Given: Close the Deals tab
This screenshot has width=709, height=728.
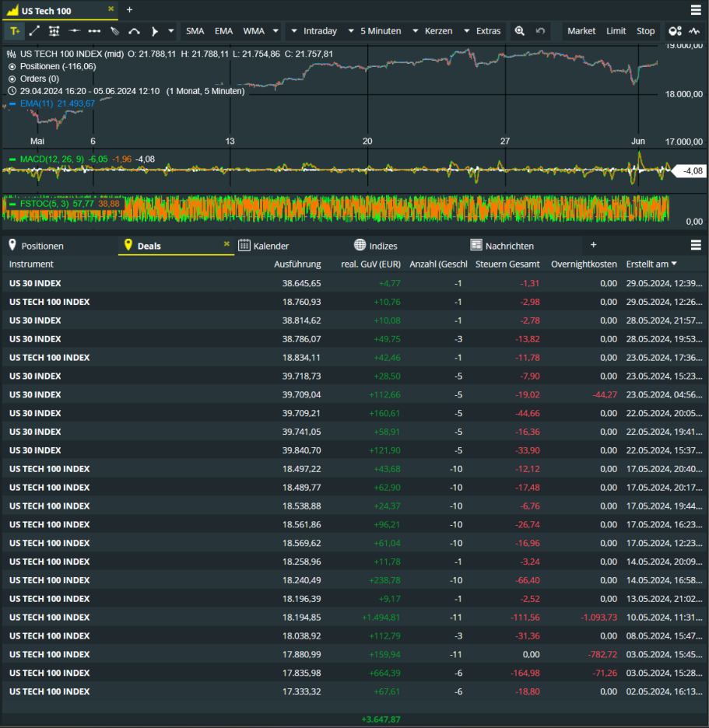Looking at the screenshot, I should (x=226, y=243).
